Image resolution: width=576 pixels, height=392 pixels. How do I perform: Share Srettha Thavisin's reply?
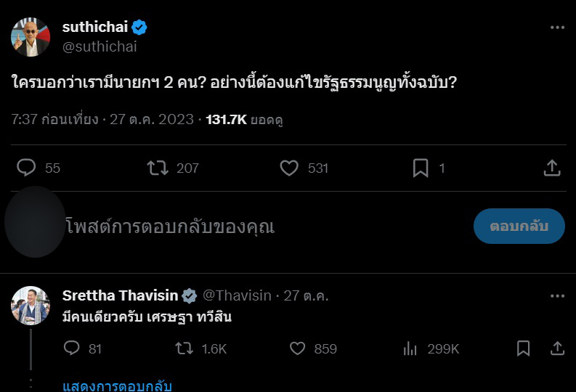[x=558, y=348]
